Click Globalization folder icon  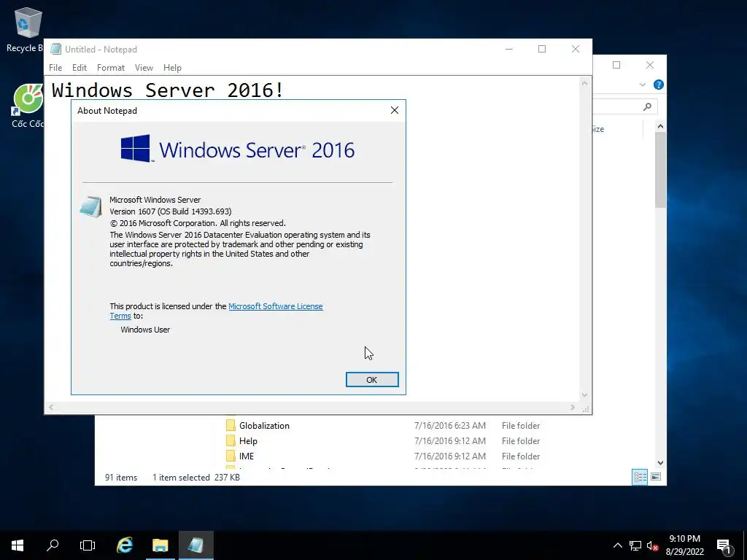[231, 425]
